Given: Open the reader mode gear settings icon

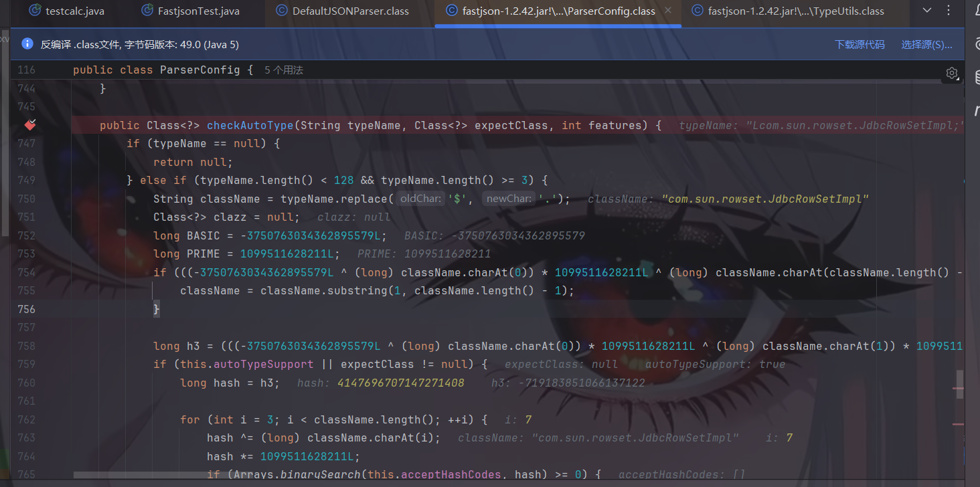Looking at the screenshot, I should 952,73.
